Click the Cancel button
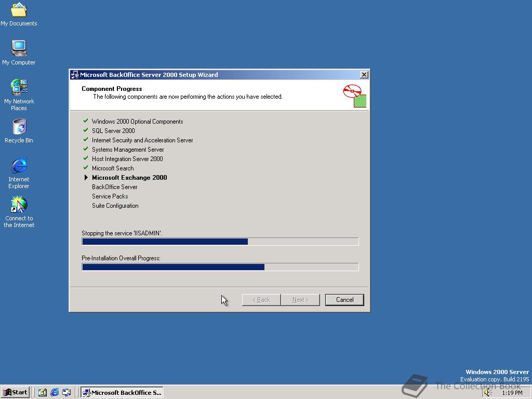Viewport: 532px width, 399px height. [x=344, y=300]
